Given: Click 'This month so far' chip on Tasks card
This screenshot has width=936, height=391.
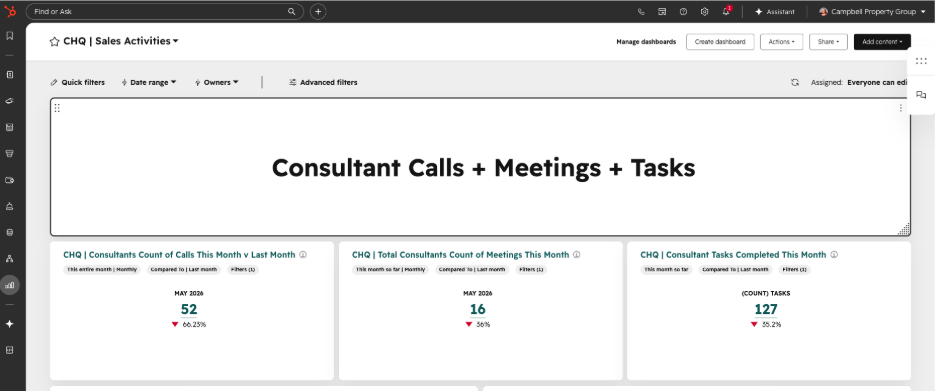Looking at the screenshot, I should [665, 270].
